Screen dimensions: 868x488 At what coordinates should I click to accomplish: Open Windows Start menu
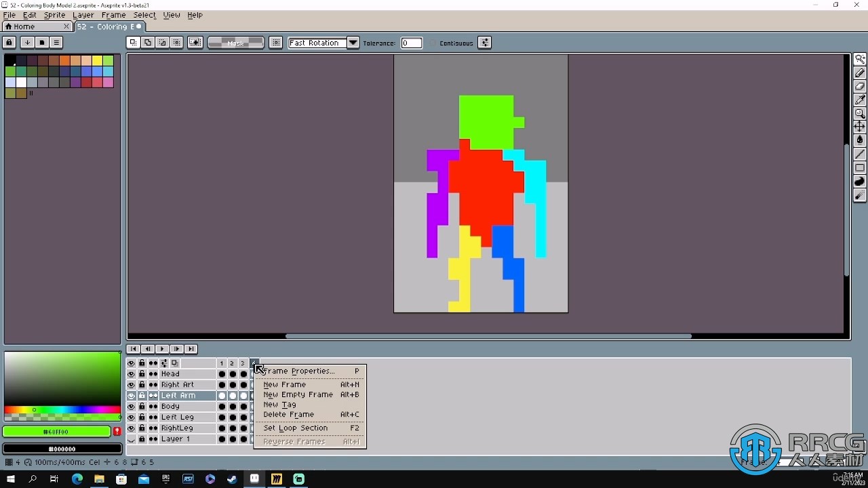point(11,479)
